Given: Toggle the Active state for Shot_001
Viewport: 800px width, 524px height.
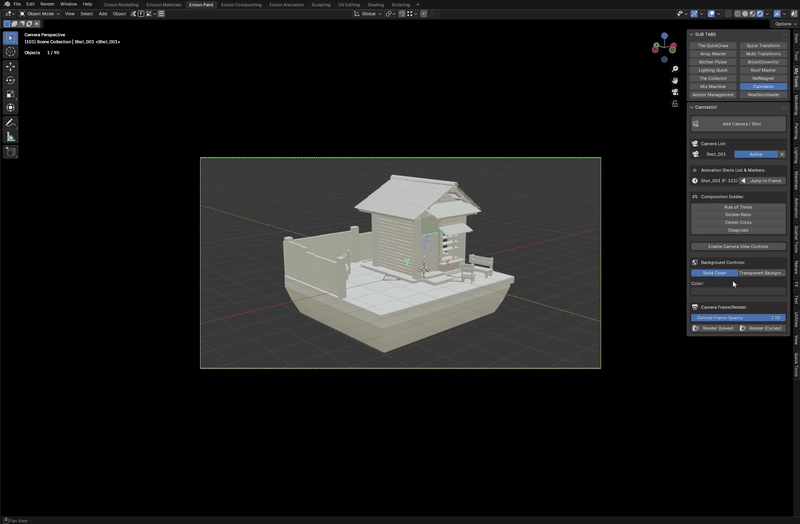Looking at the screenshot, I should 756,154.
